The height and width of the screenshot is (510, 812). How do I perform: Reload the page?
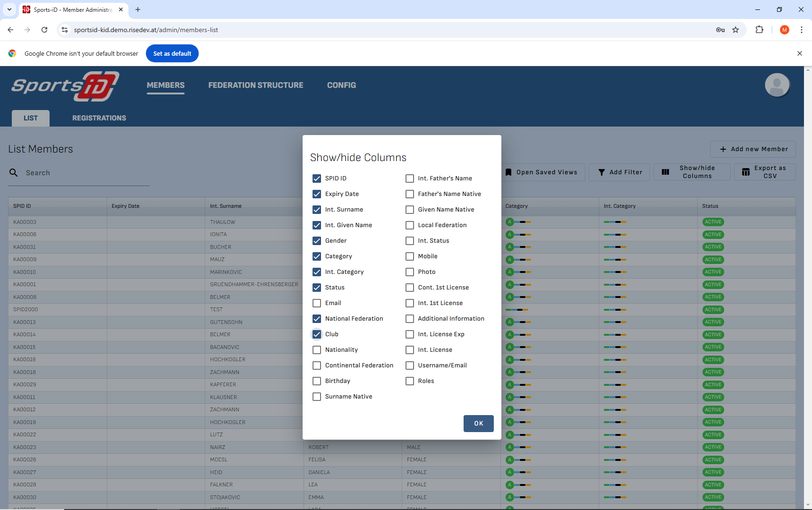pyautogui.click(x=44, y=30)
